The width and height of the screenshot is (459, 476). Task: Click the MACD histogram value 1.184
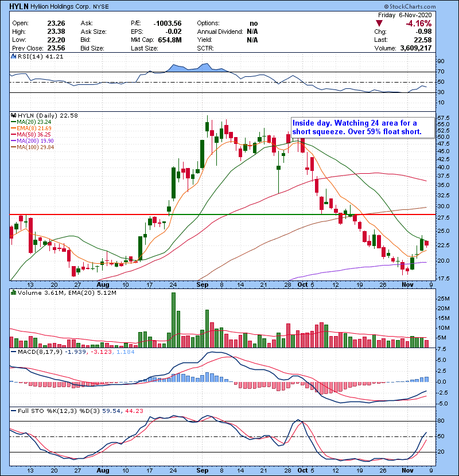pyautogui.click(x=126, y=352)
